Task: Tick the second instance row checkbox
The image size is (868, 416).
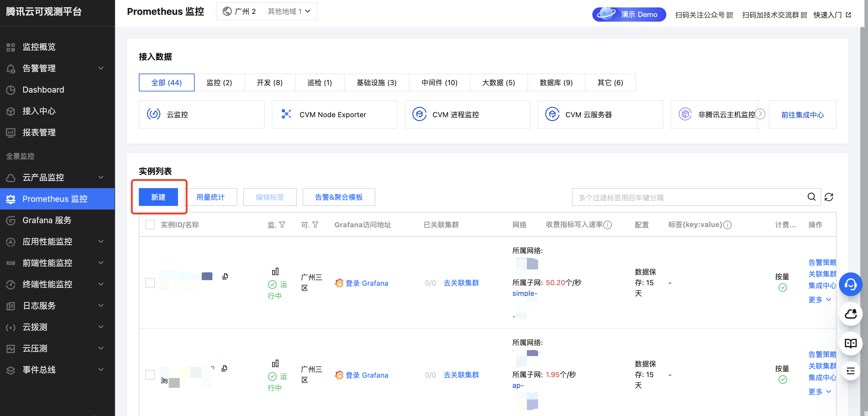Action: (150, 374)
